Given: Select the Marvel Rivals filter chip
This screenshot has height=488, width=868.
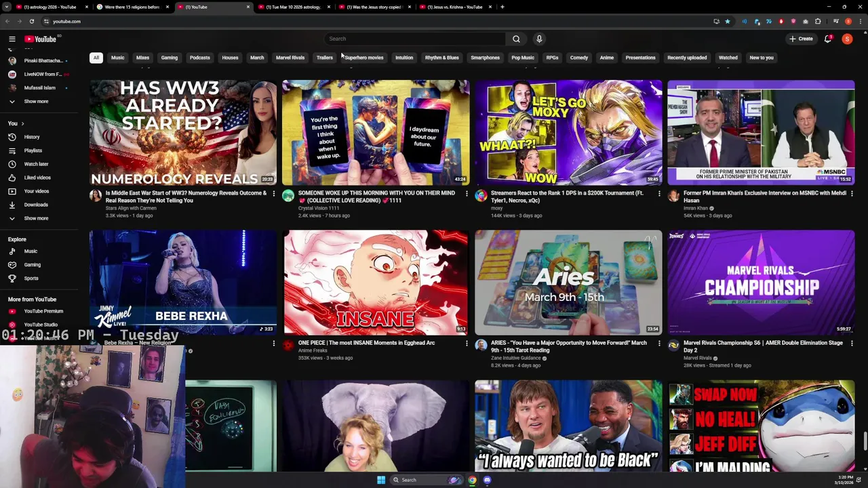Looking at the screenshot, I should click(x=290, y=58).
